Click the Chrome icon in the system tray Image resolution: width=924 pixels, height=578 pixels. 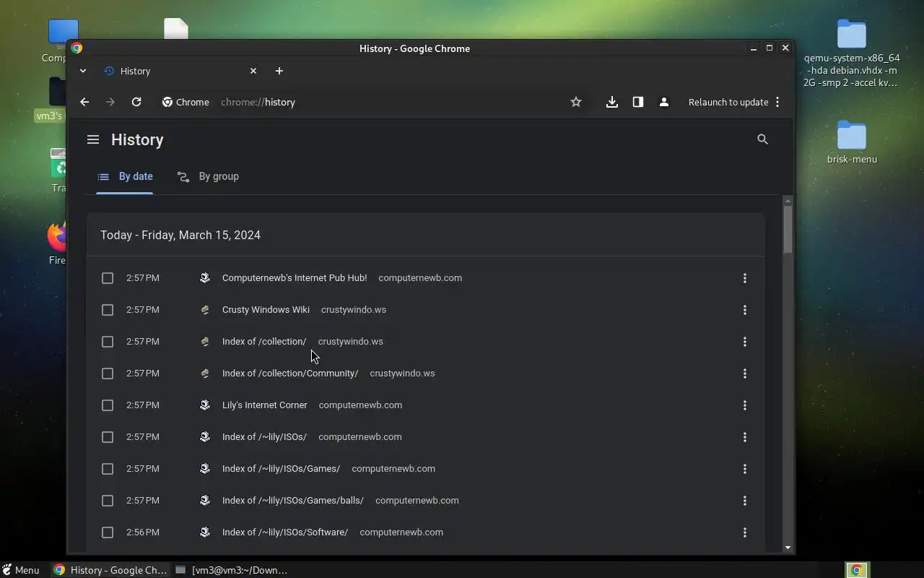coord(857,570)
